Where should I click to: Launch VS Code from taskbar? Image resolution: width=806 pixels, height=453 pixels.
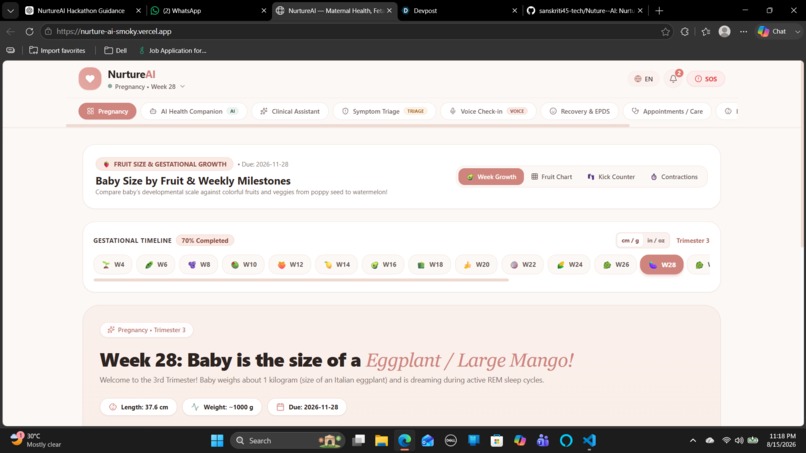coord(589,441)
